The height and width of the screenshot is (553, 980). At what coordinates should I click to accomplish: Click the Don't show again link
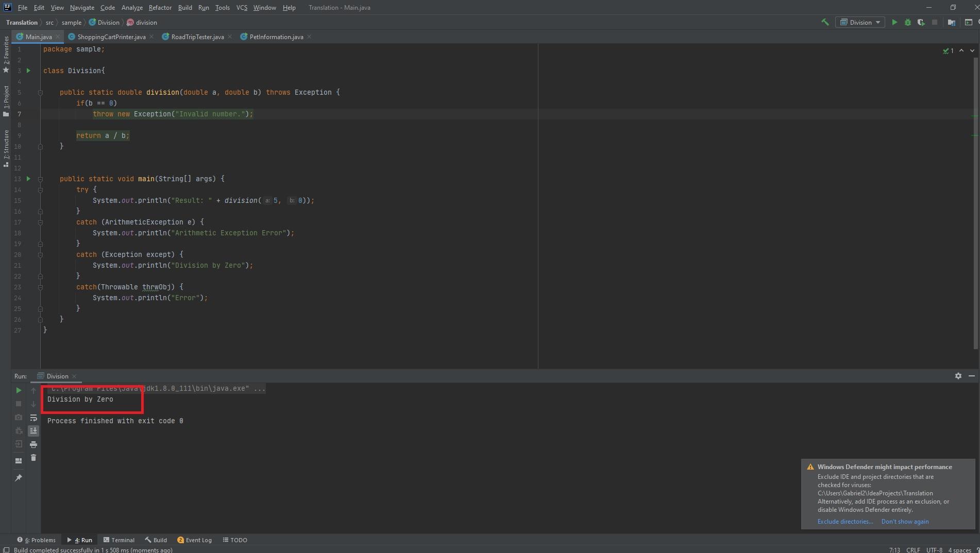pos(905,522)
